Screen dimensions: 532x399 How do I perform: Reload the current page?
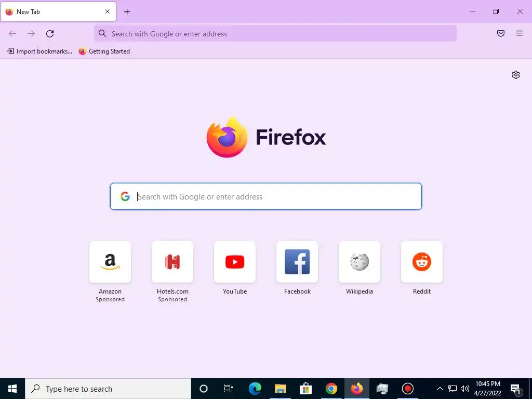click(x=50, y=34)
